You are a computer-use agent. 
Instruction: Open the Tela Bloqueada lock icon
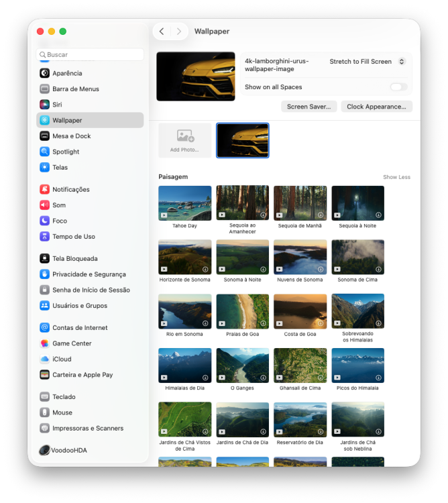point(44,259)
